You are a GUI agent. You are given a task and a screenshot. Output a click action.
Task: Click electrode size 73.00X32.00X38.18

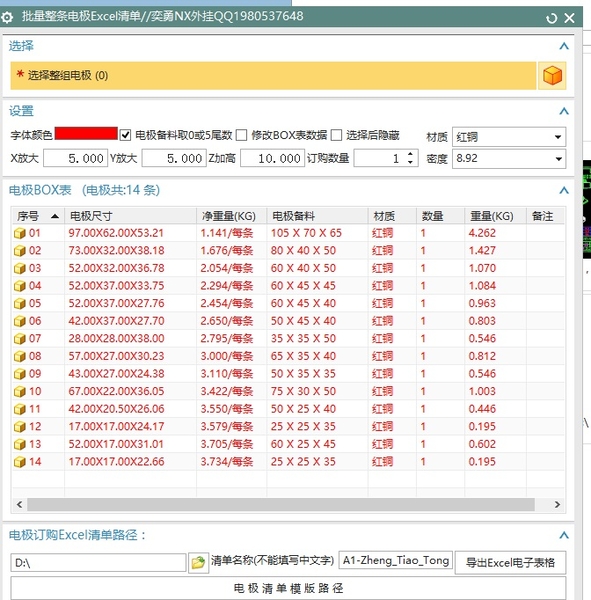(116, 251)
